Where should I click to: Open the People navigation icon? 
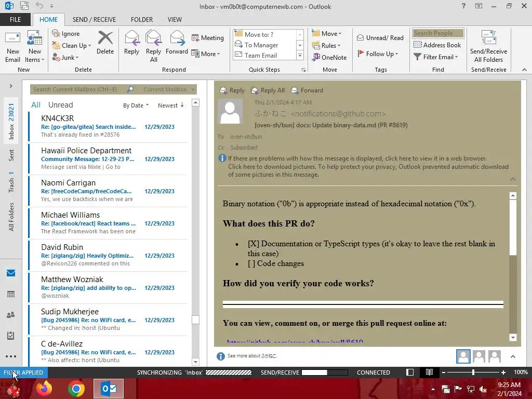pyautogui.click(x=11, y=315)
